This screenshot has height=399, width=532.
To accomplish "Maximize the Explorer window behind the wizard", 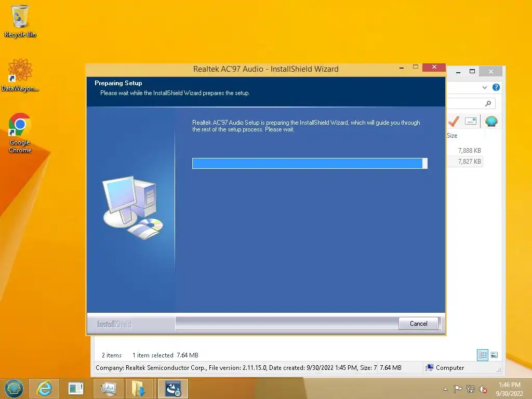I will 472,71.
